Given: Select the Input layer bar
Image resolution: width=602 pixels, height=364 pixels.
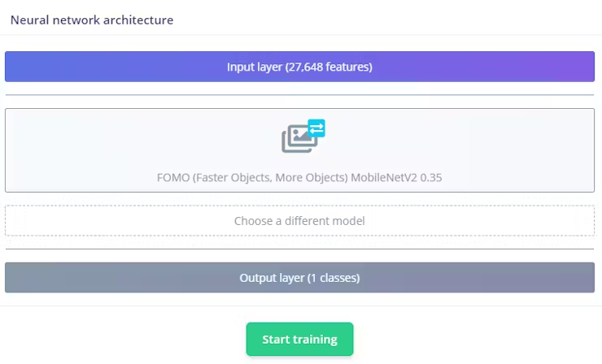Looking at the screenshot, I should 299,67.
